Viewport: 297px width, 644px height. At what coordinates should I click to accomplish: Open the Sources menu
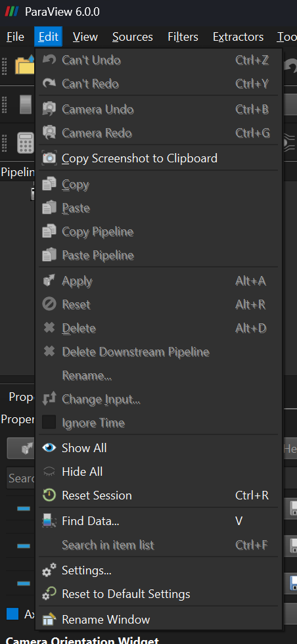coord(132,37)
